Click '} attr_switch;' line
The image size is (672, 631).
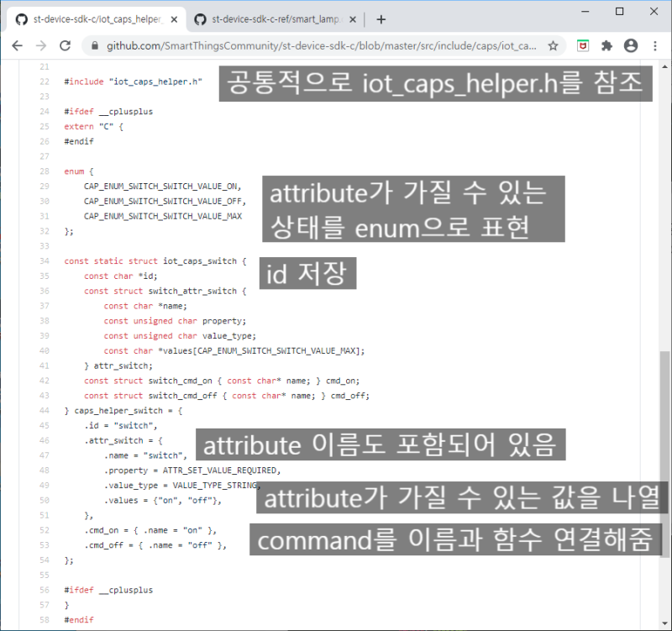118,365
